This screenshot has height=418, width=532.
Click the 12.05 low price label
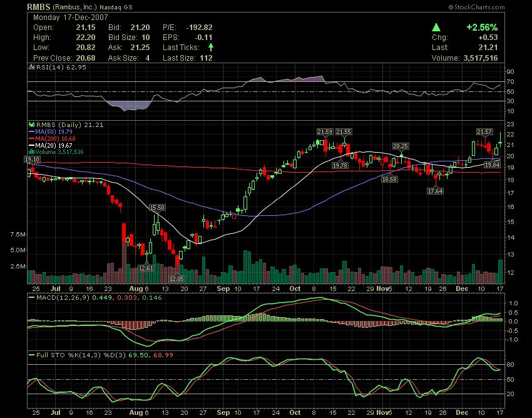[176, 278]
